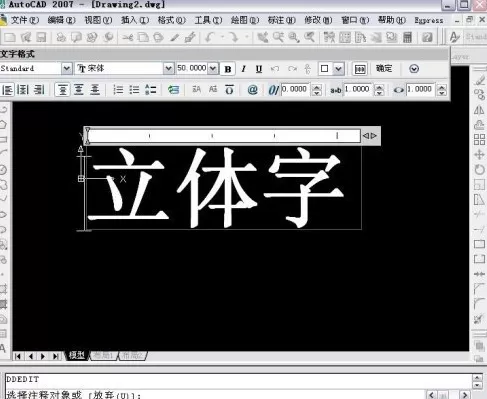Open the 插入 menu
The image size is (487, 399).
[x=135, y=20]
